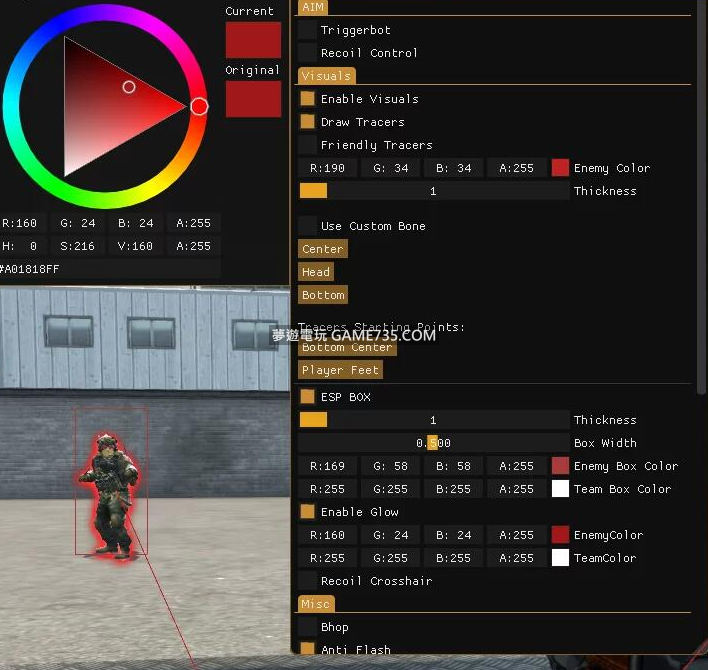Screen dimensions: 708x670
Task: Enable the Triggerbot checkbox
Action: click(307, 30)
